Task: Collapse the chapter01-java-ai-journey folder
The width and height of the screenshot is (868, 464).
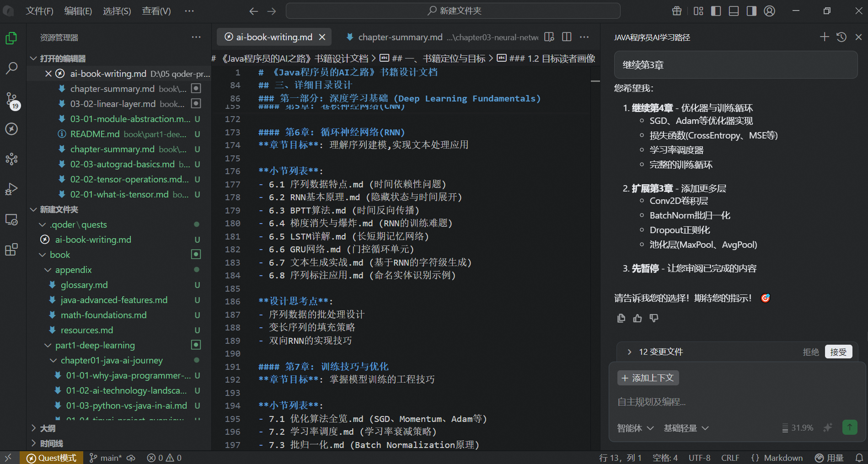Action: [54, 360]
